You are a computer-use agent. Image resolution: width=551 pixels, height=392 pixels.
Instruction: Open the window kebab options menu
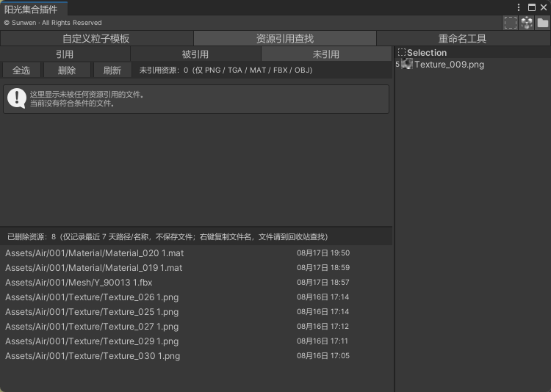point(519,7)
